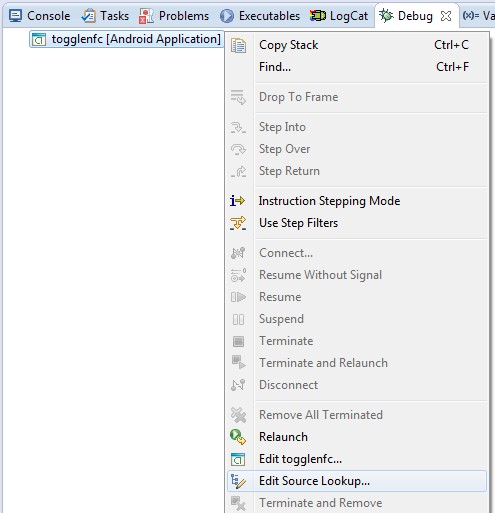Click the Copy Stack icon
This screenshot has height=513, width=495.
point(238,45)
